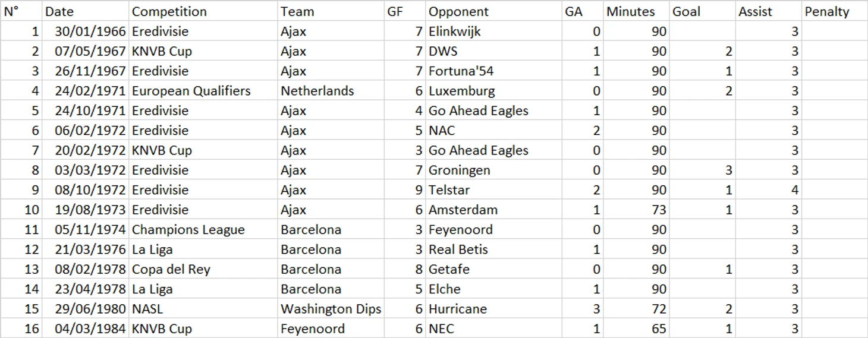Select the Telstar opponent cell
Image resolution: width=868 pixels, height=338 pixels.
point(493,190)
